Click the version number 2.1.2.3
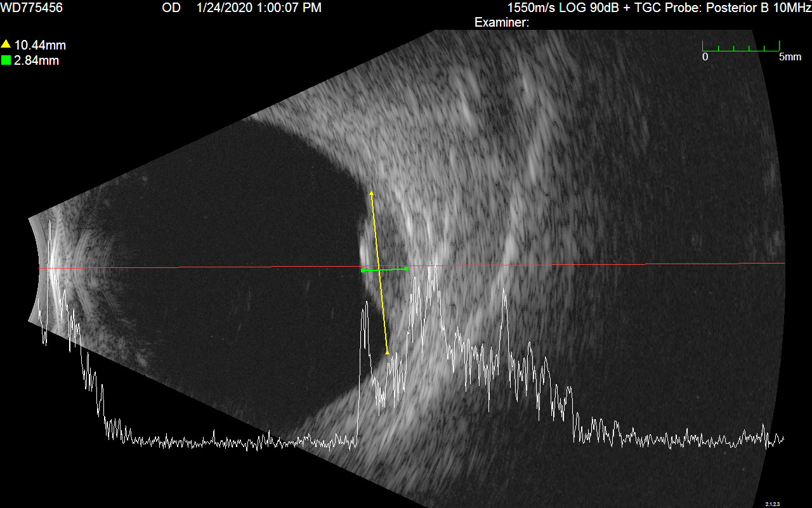This screenshot has width=812, height=508. (x=772, y=504)
